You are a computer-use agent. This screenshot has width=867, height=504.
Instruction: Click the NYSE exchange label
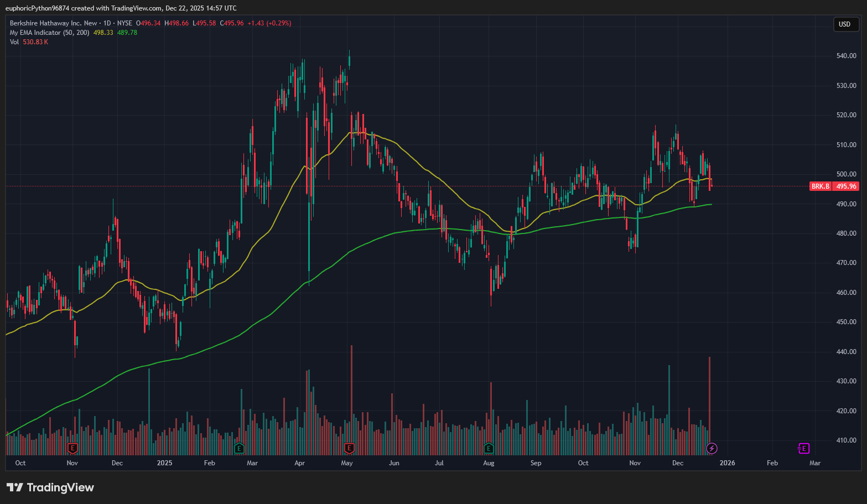[124, 23]
